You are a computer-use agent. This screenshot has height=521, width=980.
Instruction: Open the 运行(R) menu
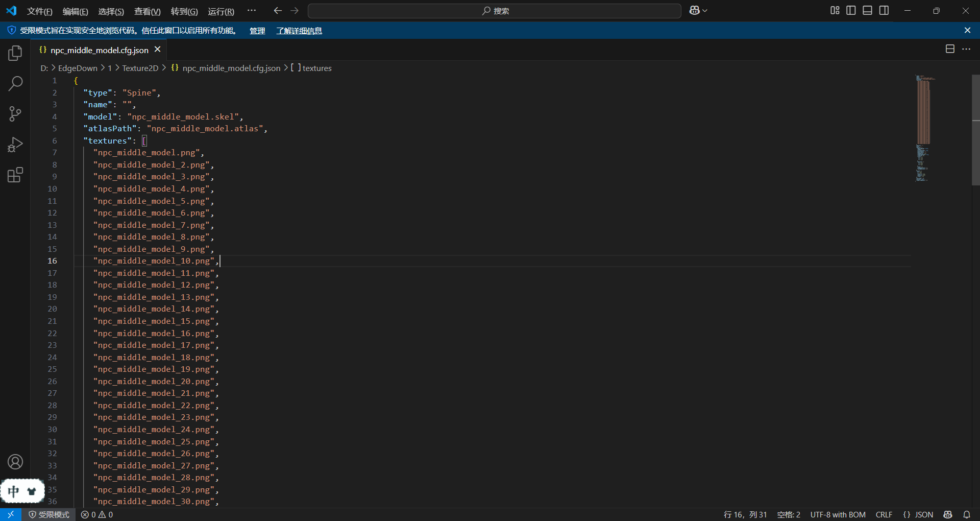[221, 11]
